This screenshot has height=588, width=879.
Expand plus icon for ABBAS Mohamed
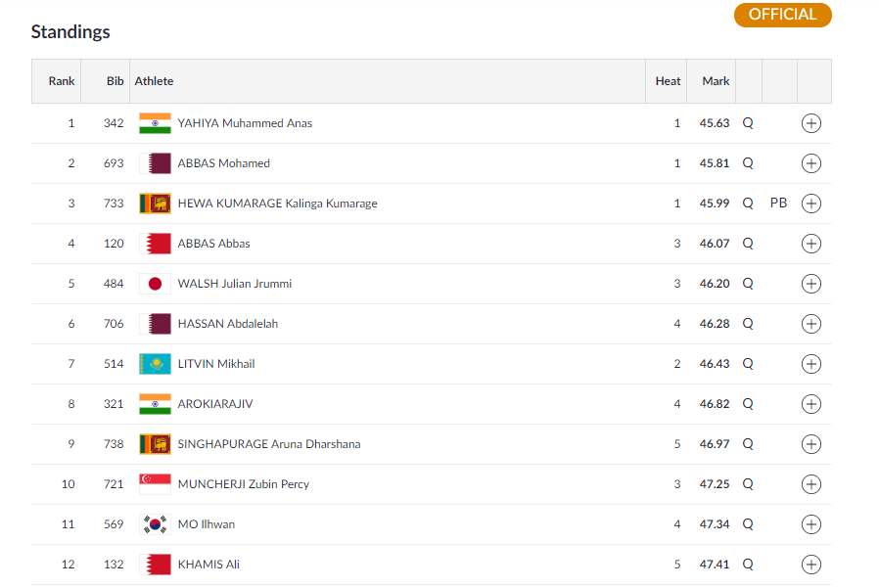click(810, 163)
